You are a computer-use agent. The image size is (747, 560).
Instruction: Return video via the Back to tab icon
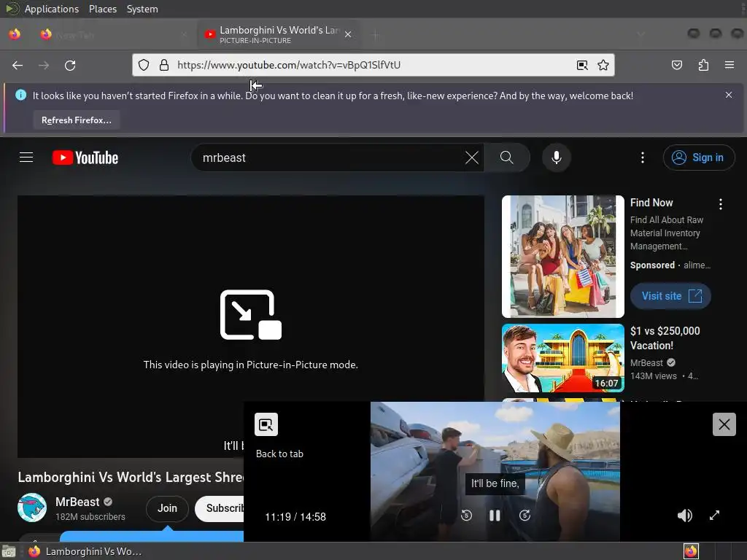(x=266, y=424)
